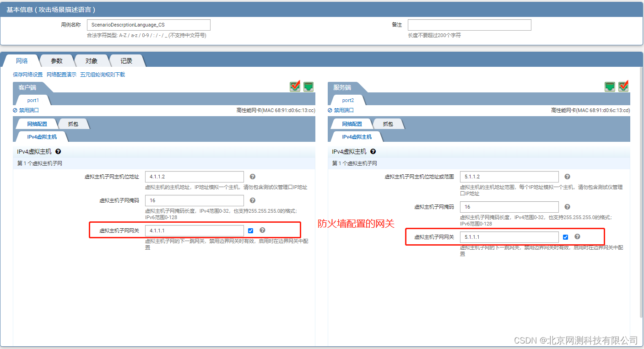This screenshot has height=349, width=644.
Task: Switch to the 参数 tab
Action: [x=57, y=61]
